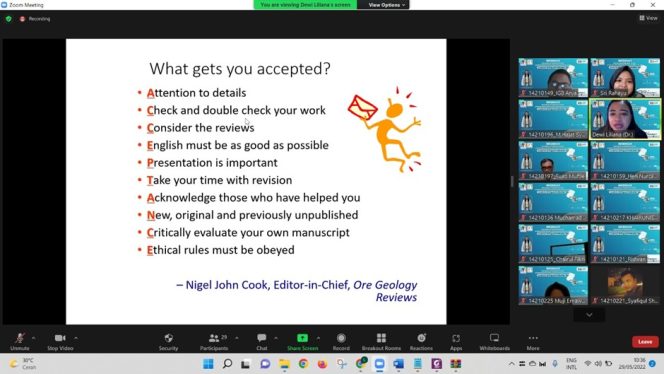
Task: Expand audio options arrow beside Unmute
Action: pos(33,338)
